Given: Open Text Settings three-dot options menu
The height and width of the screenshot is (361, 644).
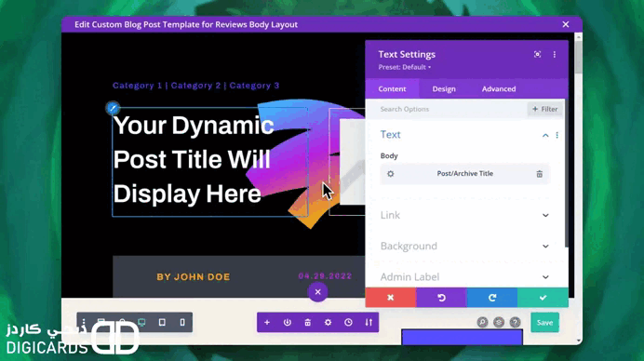Looking at the screenshot, I should click(554, 54).
